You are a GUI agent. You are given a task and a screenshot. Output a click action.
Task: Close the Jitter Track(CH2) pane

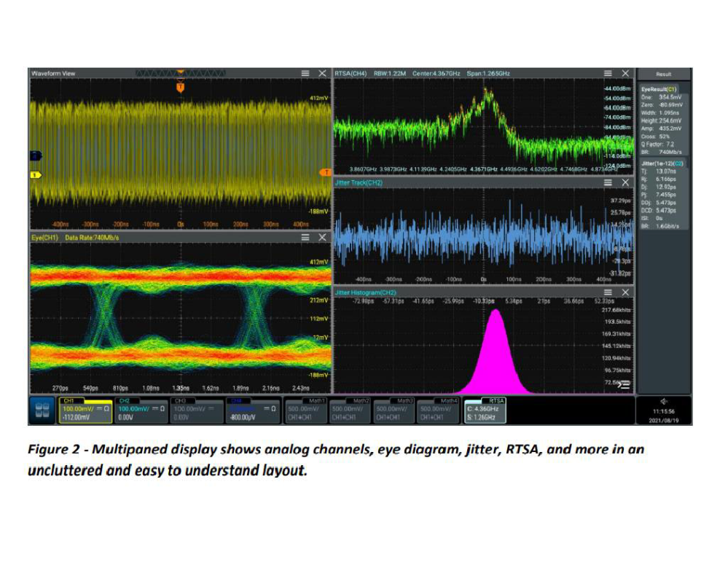(625, 182)
